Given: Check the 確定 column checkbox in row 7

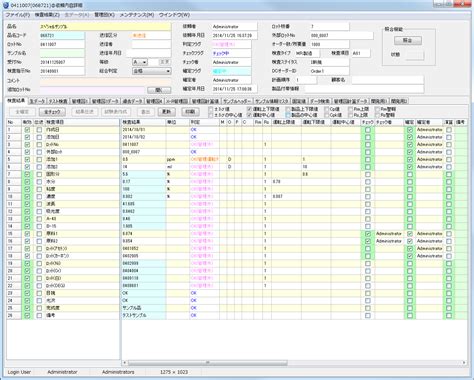Looking at the screenshot, I should tap(410, 174).
